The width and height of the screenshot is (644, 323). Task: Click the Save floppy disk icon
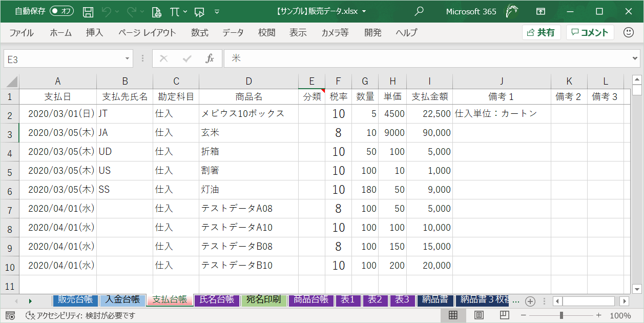(x=88, y=11)
